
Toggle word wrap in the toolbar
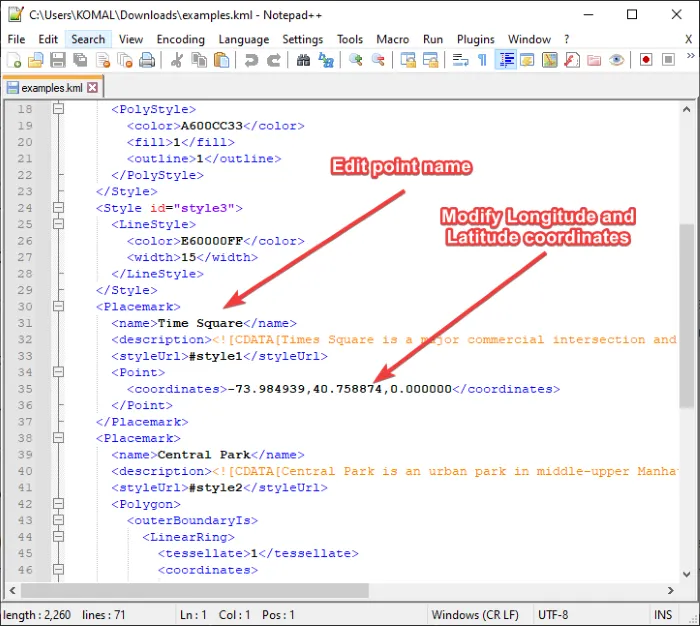(460, 60)
